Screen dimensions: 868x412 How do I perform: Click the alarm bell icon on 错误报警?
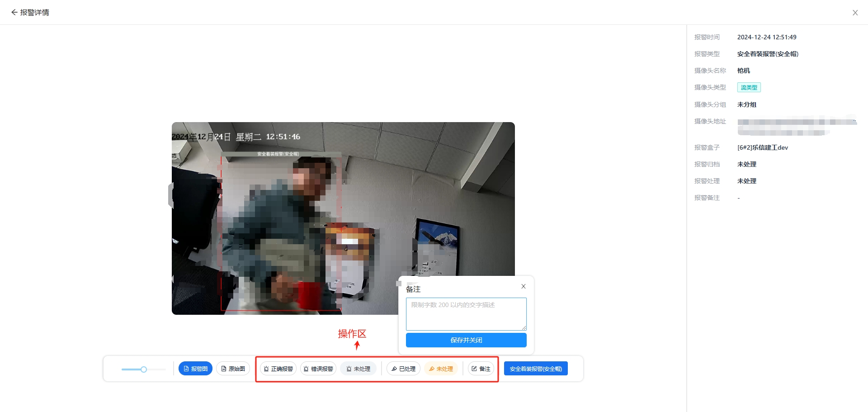(306, 369)
